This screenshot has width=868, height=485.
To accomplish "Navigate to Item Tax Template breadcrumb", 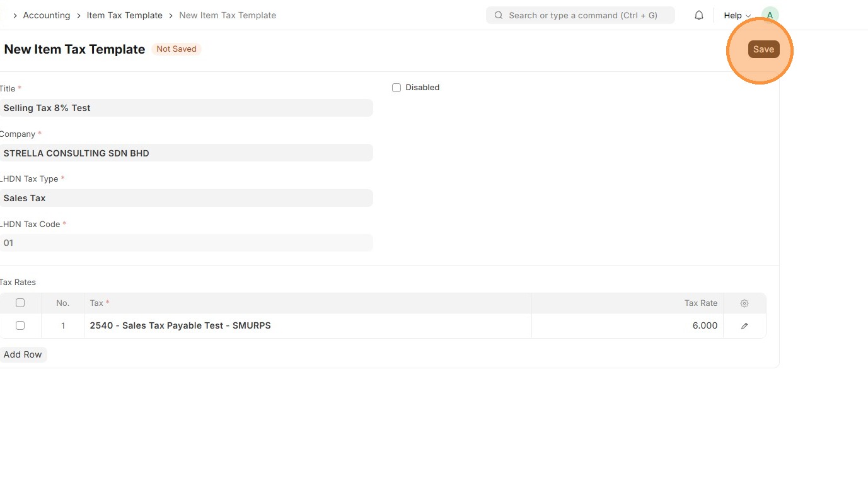I will tap(124, 15).
